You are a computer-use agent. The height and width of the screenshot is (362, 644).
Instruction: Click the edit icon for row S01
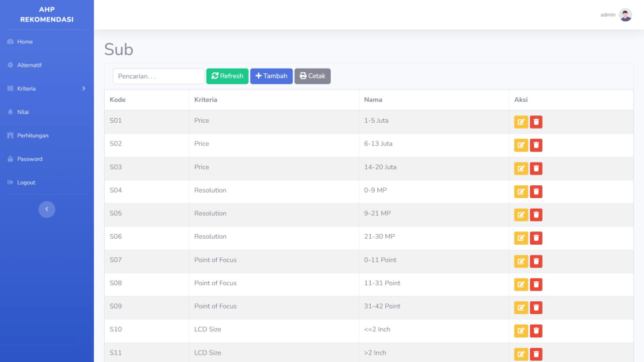coord(520,122)
